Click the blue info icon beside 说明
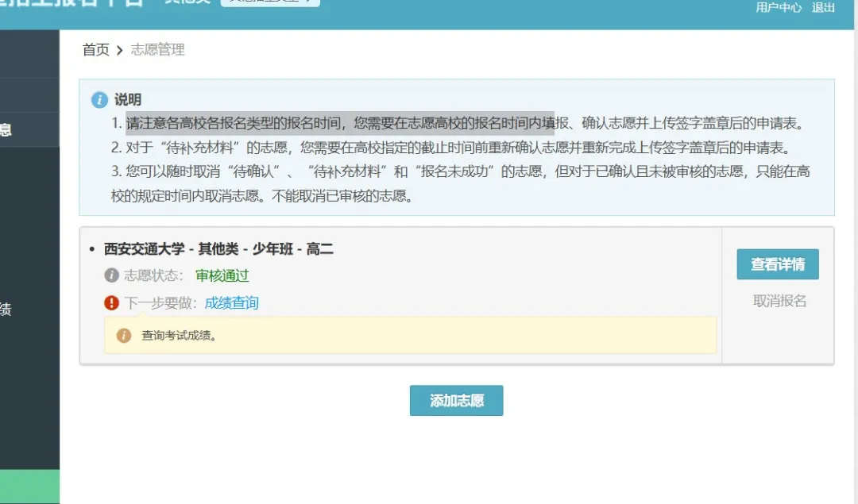The image size is (858, 504). click(99, 100)
